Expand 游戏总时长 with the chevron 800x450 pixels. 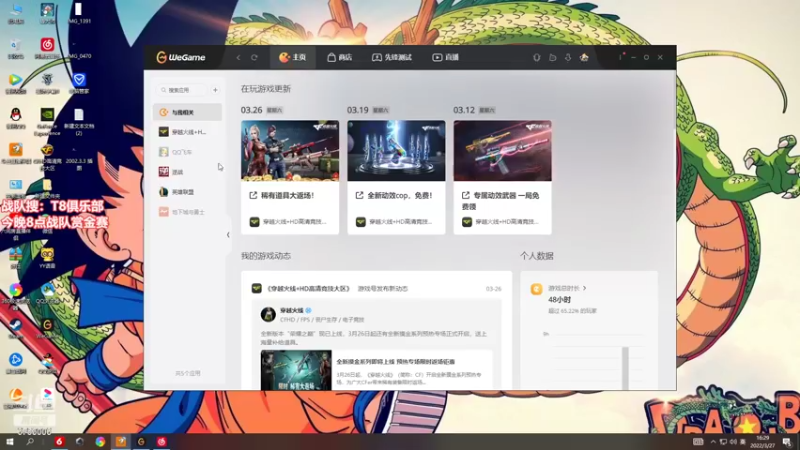tap(585, 288)
